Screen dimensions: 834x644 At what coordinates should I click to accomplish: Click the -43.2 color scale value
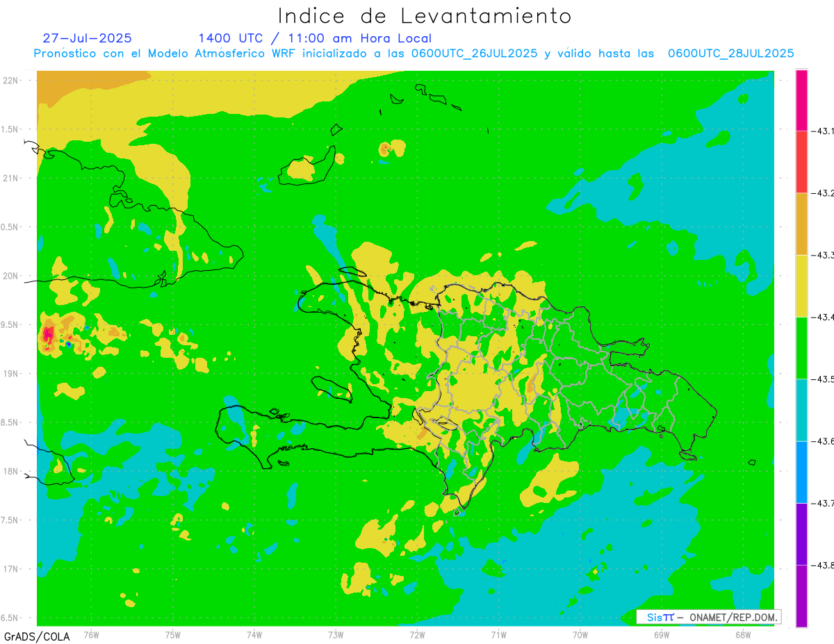[x=823, y=193]
